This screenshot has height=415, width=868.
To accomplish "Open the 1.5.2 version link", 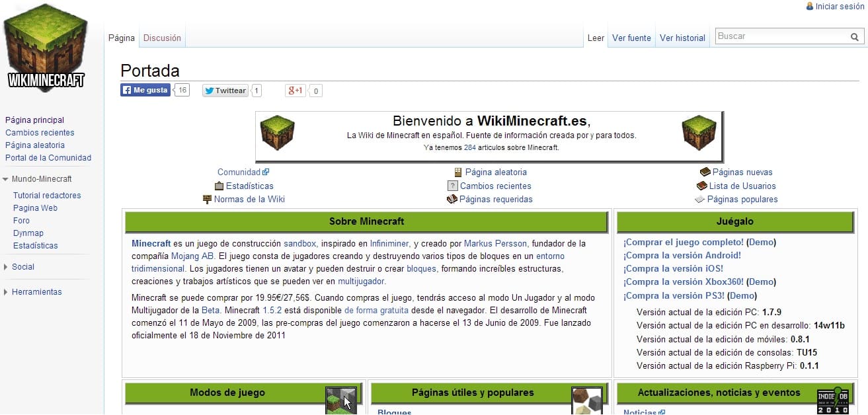I will (273, 311).
